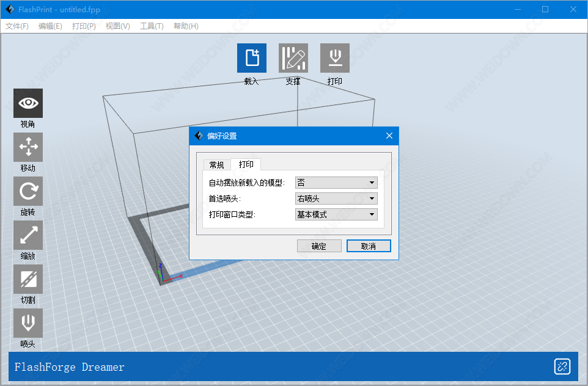Screen dimensions: 588x386
Task: Select the 打印 tab in preferences dialog
Action: 246,164
